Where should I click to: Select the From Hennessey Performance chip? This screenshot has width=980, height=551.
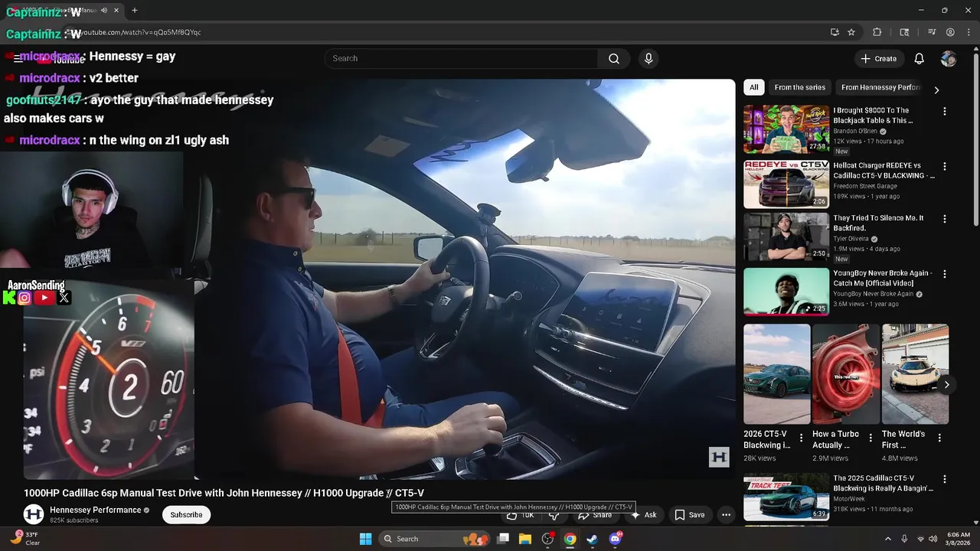point(880,87)
